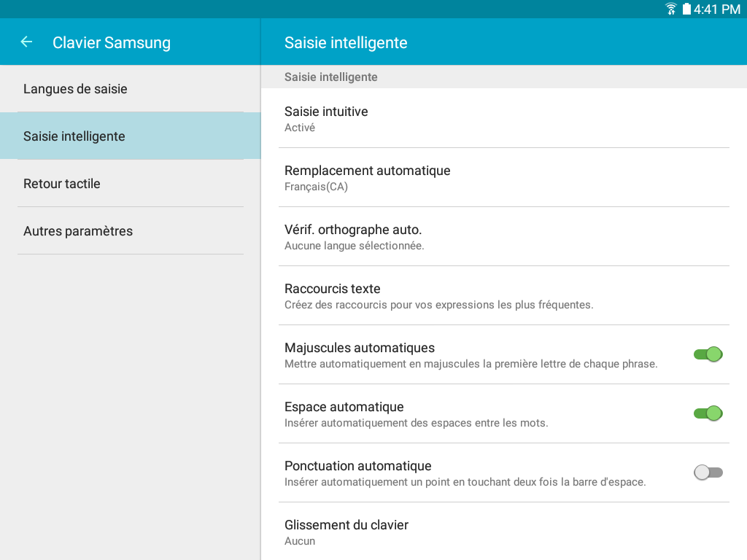Tap the Aucune langue sélectionnée text
This screenshot has height=560, width=747.
pyautogui.click(x=355, y=246)
